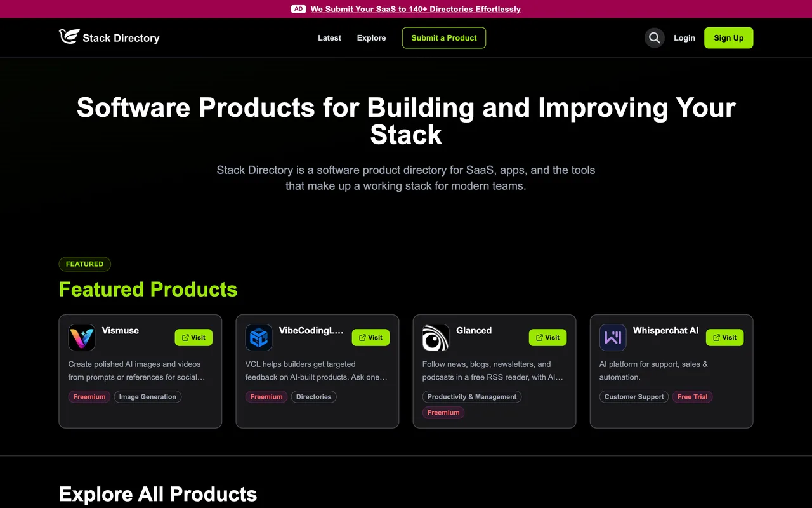The height and width of the screenshot is (508, 812).
Task: Open the Vismuse product title
Action: 121,330
